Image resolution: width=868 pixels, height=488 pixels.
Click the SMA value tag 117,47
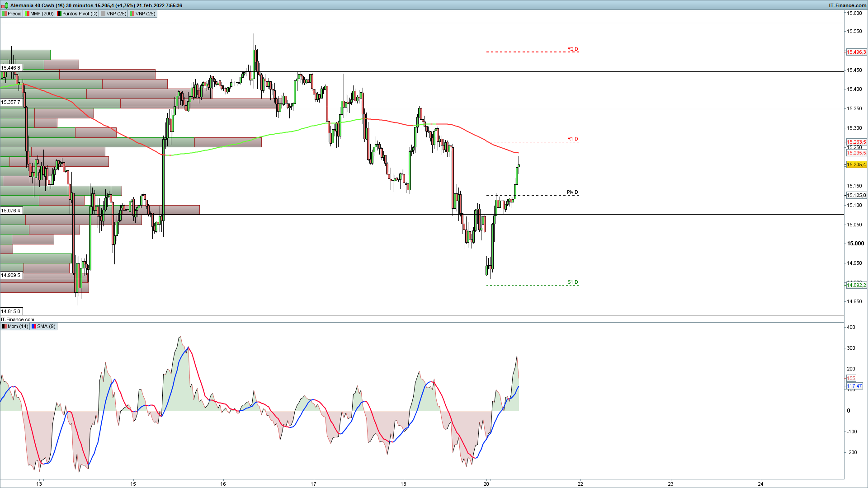click(x=854, y=386)
